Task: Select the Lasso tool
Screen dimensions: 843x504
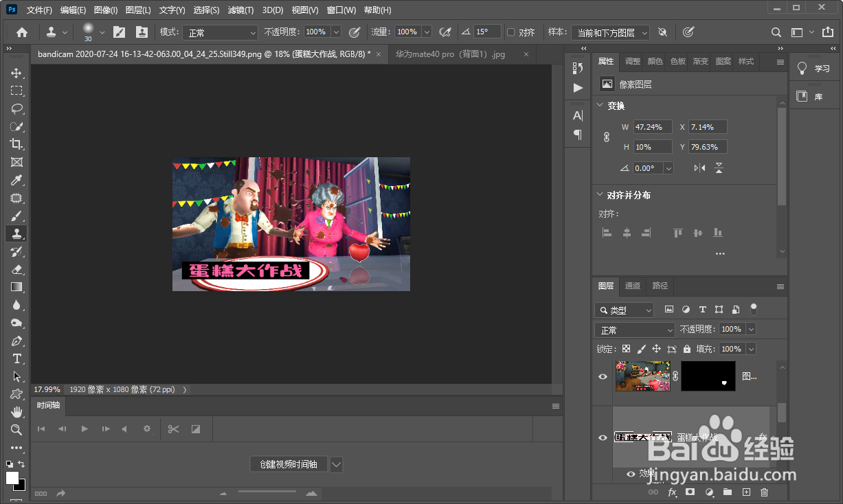Action: tap(16, 108)
